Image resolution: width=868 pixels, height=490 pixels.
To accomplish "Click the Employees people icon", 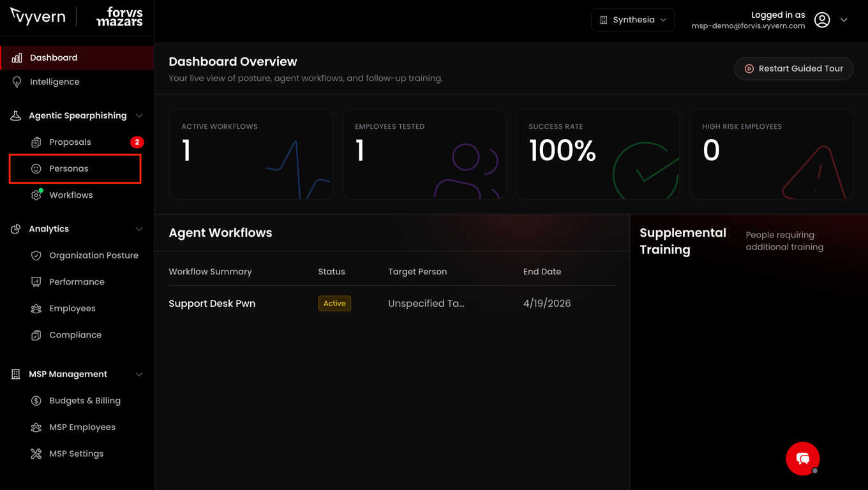I will click(36, 308).
